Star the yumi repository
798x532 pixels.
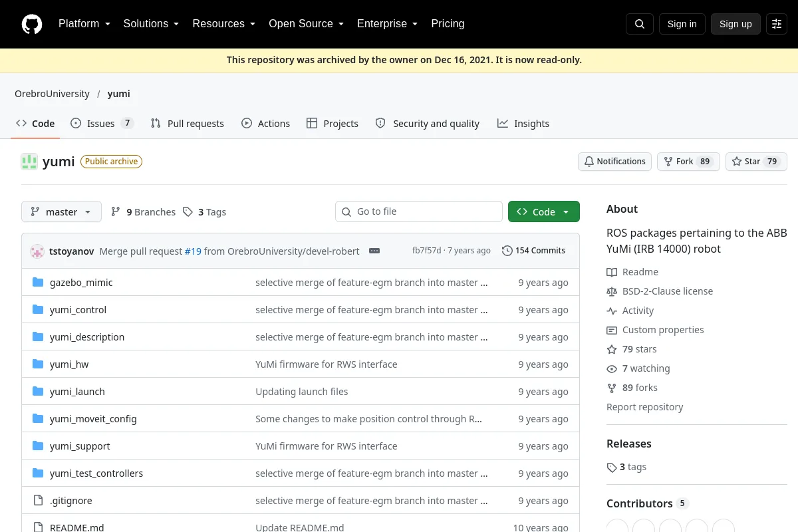[x=756, y=162]
